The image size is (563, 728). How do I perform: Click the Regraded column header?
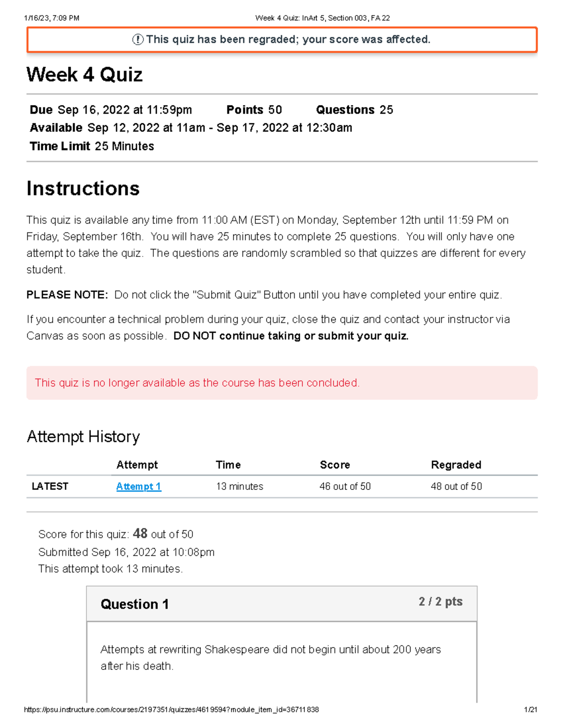456,465
